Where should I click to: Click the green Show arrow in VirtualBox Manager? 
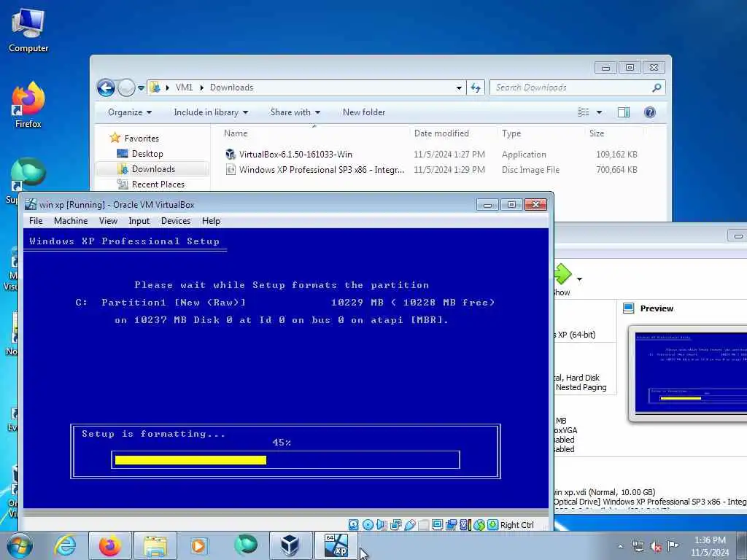[562, 274]
